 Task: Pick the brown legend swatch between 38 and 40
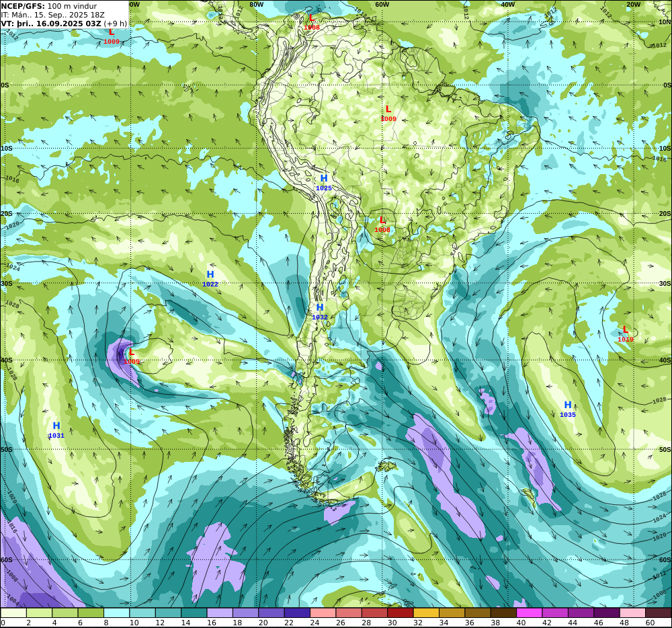pyautogui.click(x=504, y=613)
